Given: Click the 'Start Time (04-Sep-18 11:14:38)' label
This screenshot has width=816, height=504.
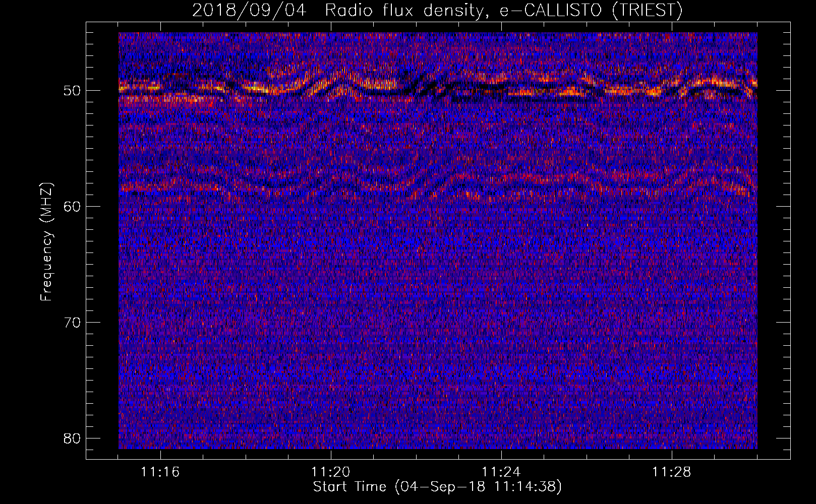Looking at the screenshot, I should coord(437,487).
